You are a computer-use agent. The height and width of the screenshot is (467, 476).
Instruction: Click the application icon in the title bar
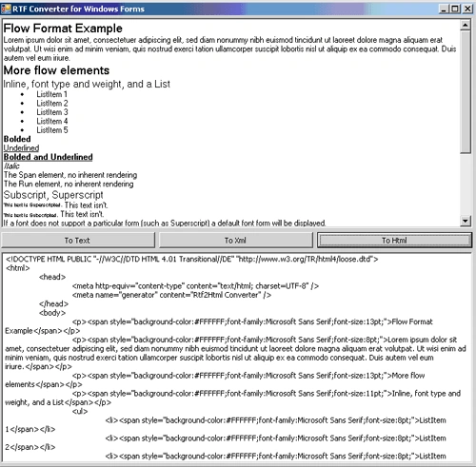pos(6,9)
